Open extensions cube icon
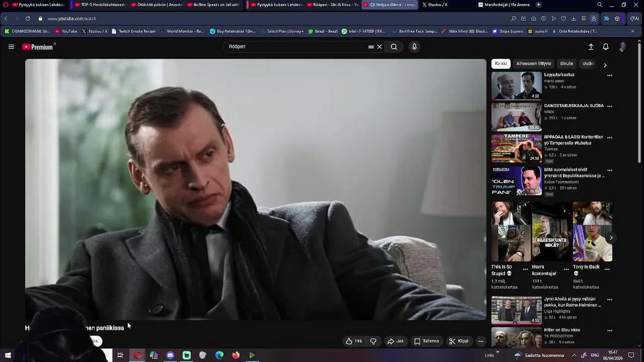This screenshot has height=362, width=644. pyautogui.click(x=617, y=19)
